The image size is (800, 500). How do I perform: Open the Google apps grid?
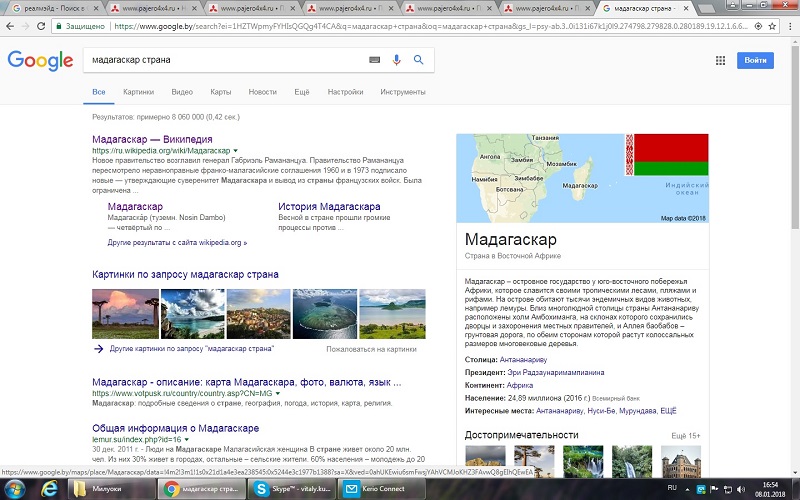(720, 61)
